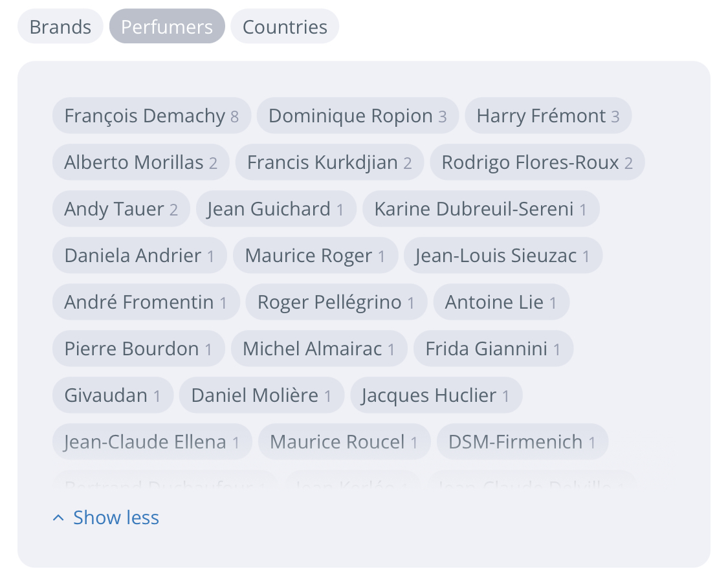Click the Givaudan tag
728x574 pixels.
click(113, 395)
